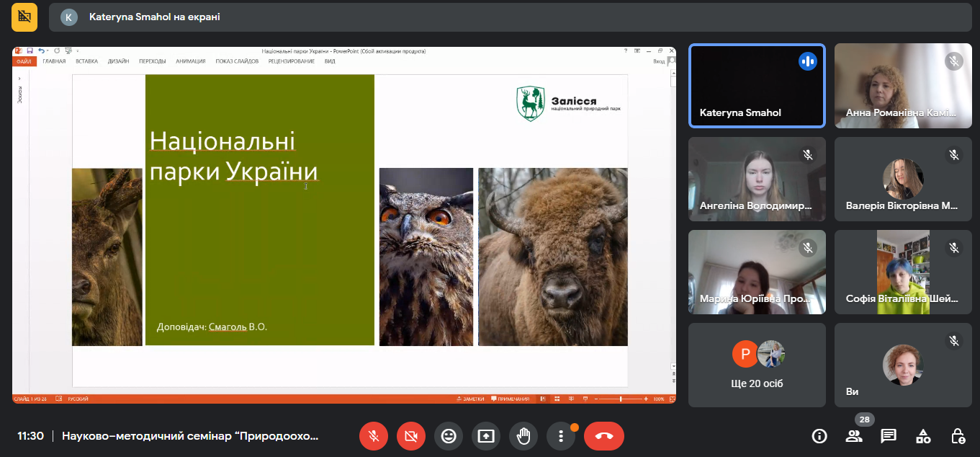Viewport: 980px width, 457px height.
Task: Click the yellow stop-presentation icon at top left
Action: pyautogui.click(x=24, y=17)
